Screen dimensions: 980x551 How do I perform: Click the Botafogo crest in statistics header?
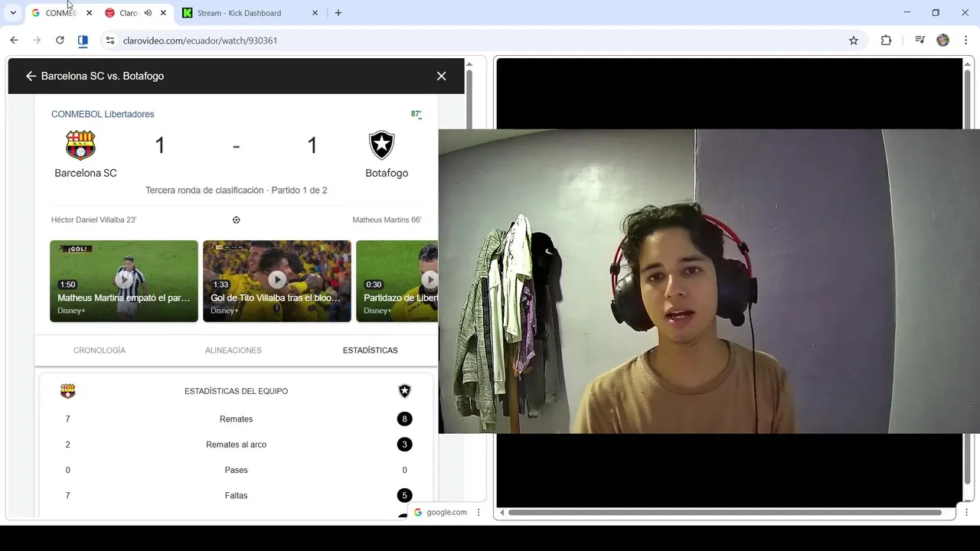tap(404, 391)
